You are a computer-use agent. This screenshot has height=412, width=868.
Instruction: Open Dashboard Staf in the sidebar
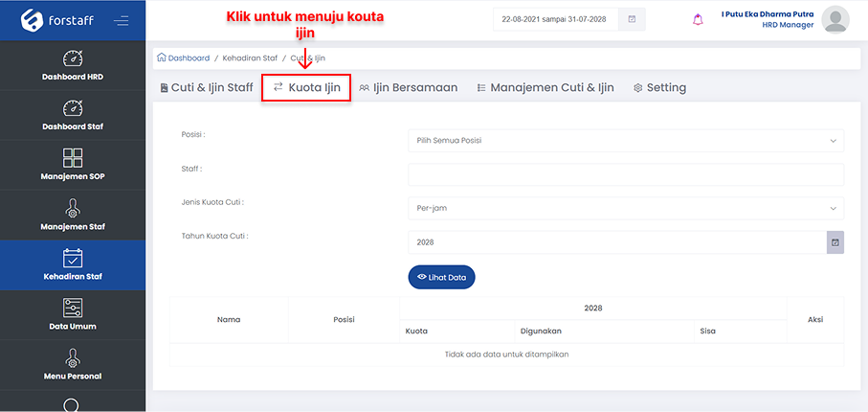click(x=73, y=115)
